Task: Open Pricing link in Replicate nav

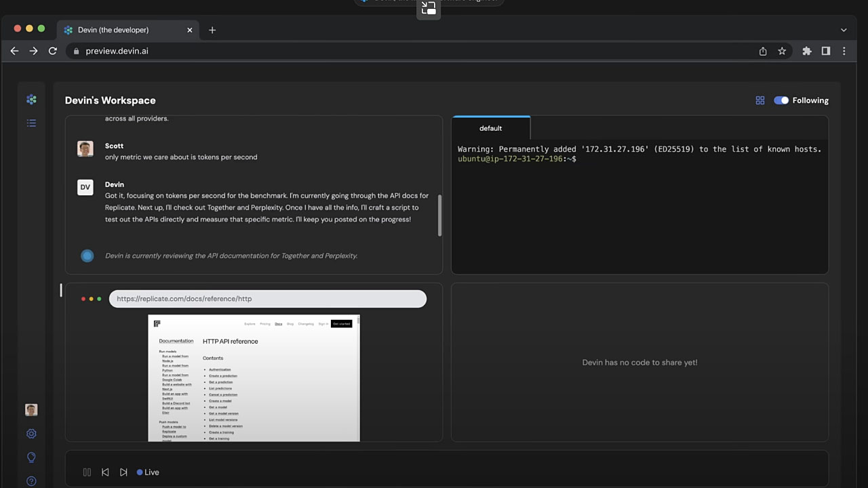Action: (265, 324)
